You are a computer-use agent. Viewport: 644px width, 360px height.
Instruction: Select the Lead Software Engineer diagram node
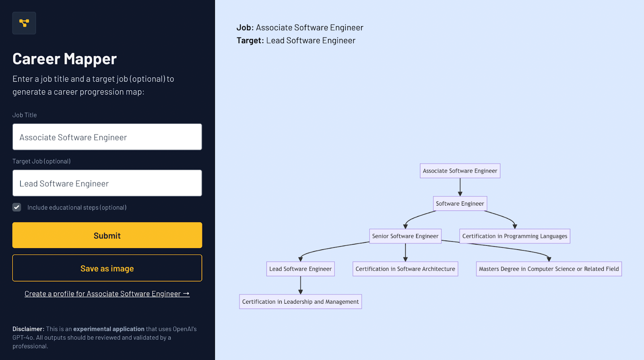point(300,269)
